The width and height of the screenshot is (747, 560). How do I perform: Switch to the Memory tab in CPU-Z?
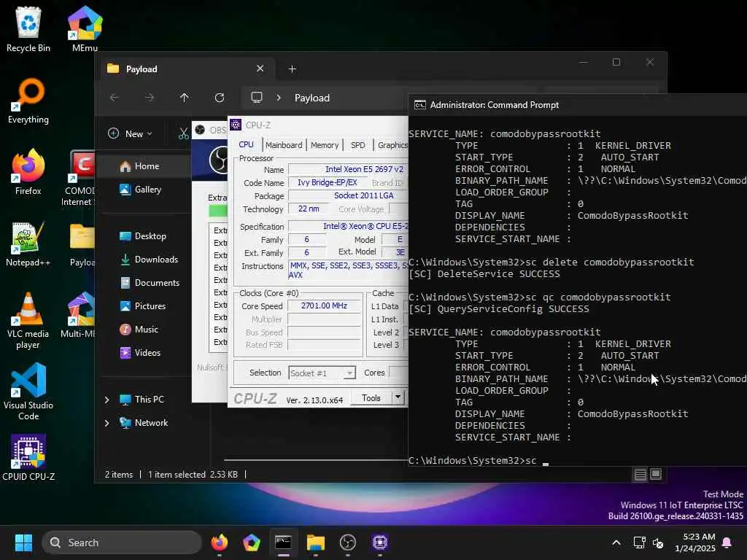[x=325, y=145]
